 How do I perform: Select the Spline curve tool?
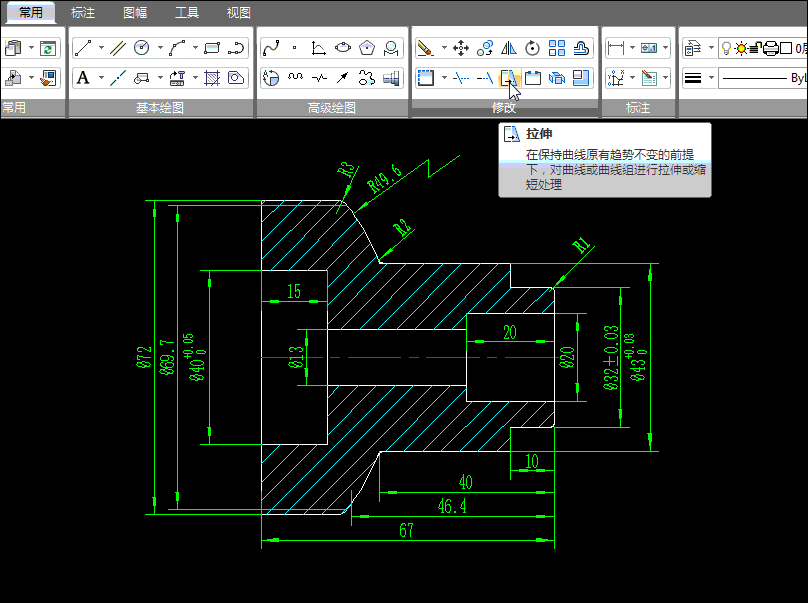click(x=271, y=48)
